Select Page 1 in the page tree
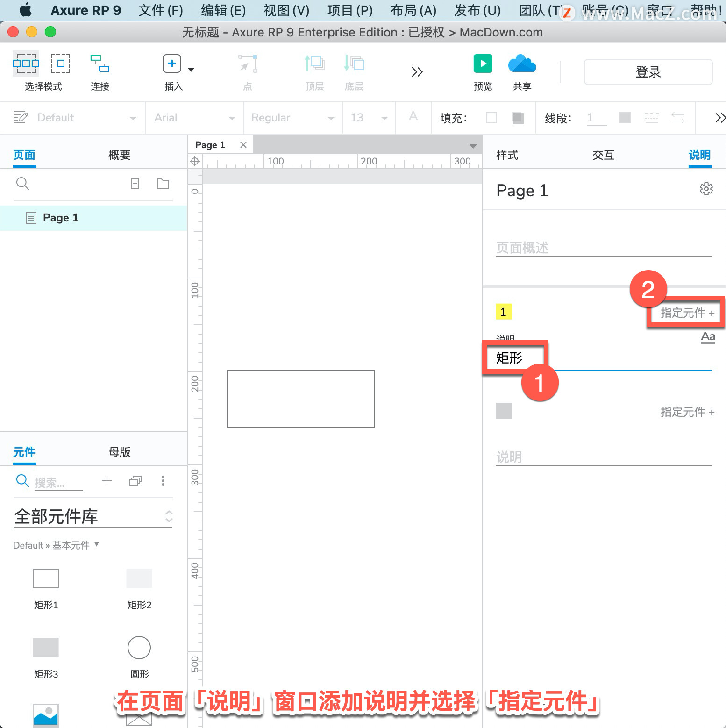Screen dimensions: 726x728 (93, 218)
